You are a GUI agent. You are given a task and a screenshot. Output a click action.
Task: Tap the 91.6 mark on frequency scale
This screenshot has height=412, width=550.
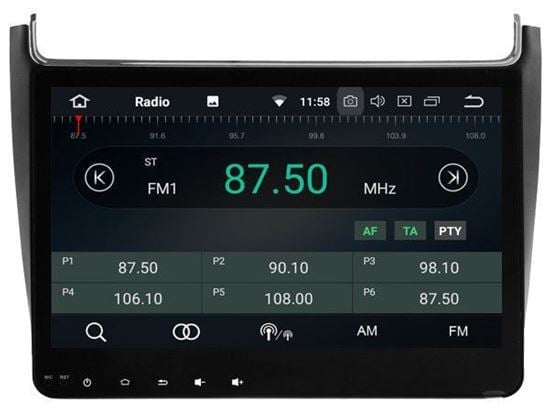[157, 136]
